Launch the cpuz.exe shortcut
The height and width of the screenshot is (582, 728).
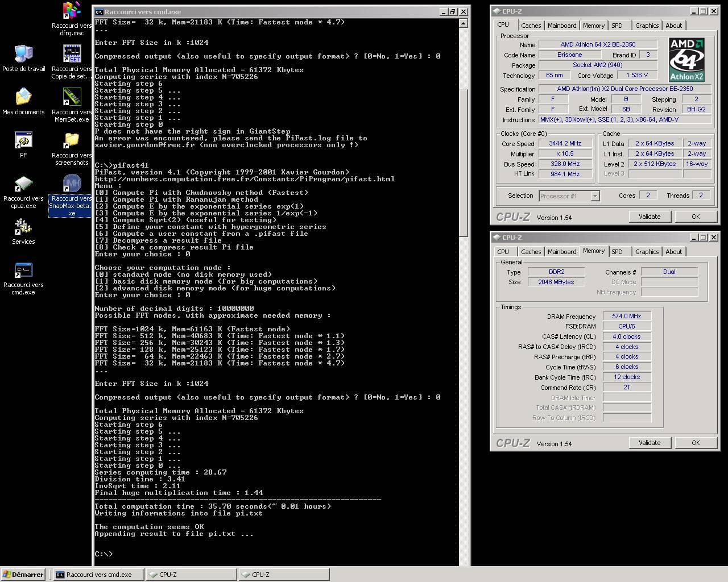(x=23, y=192)
